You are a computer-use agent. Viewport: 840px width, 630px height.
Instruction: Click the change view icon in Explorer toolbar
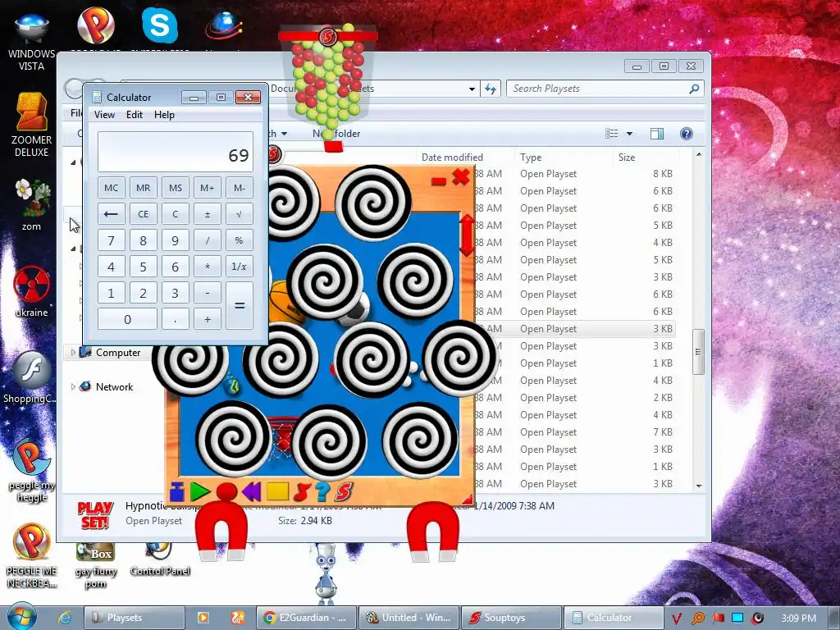[x=612, y=134]
